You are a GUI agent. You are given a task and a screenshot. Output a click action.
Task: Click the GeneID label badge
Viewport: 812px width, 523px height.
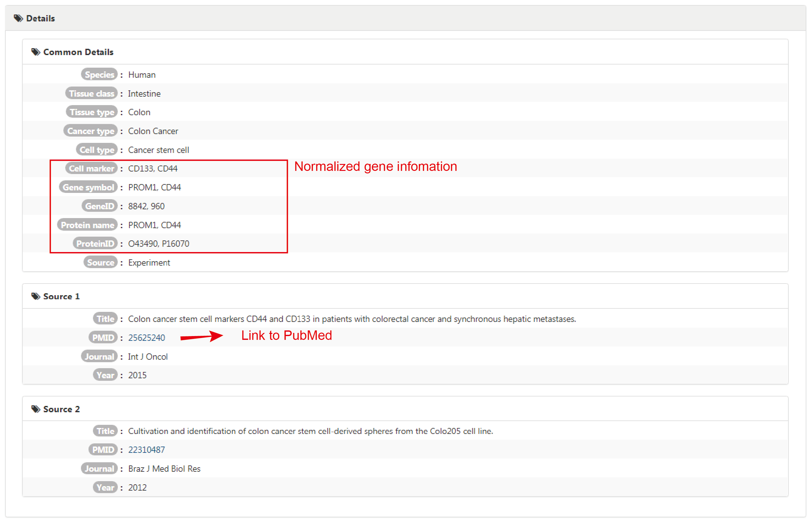(x=99, y=206)
